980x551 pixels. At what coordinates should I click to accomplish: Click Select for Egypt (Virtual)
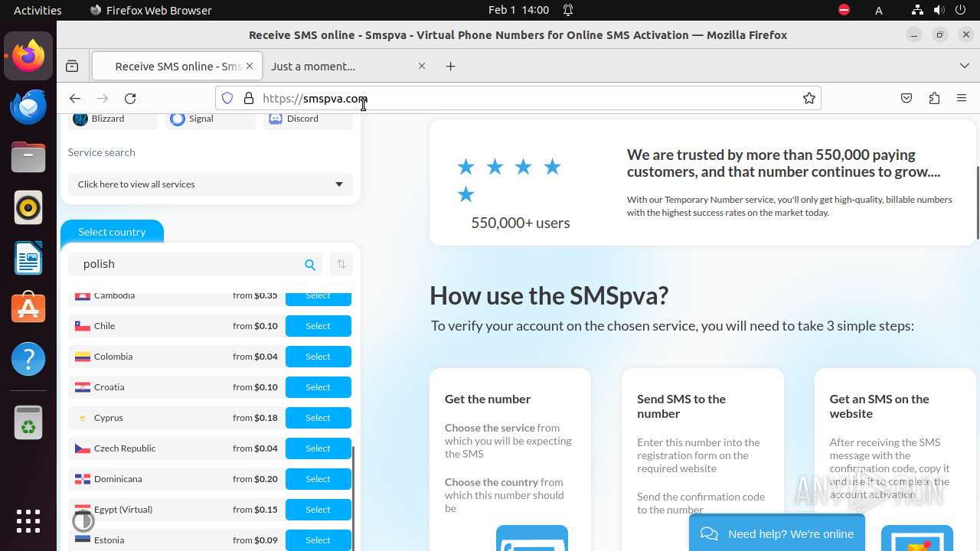pos(318,510)
